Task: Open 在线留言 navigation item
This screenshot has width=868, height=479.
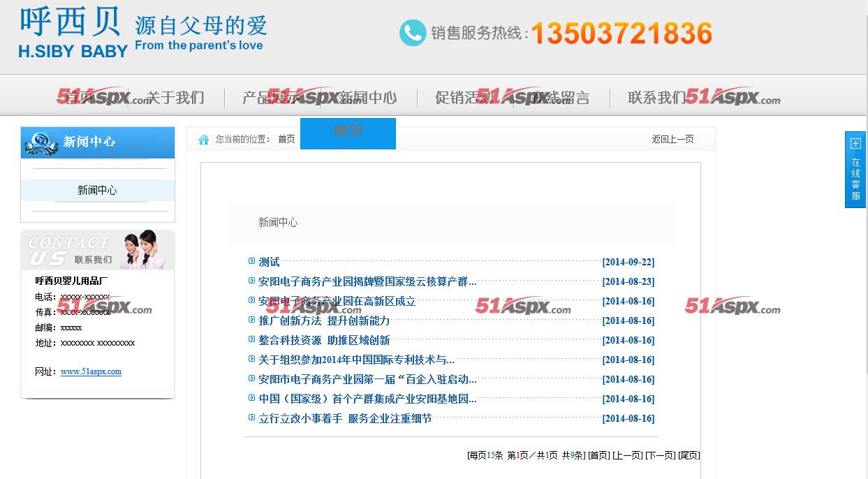Action: pyautogui.click(x=561, y=98)
